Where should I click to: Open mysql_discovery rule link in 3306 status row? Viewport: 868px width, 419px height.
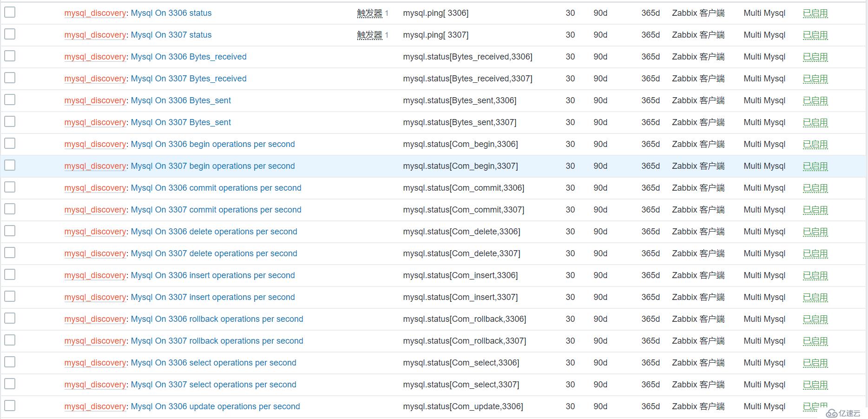click(x=95, y=13)
